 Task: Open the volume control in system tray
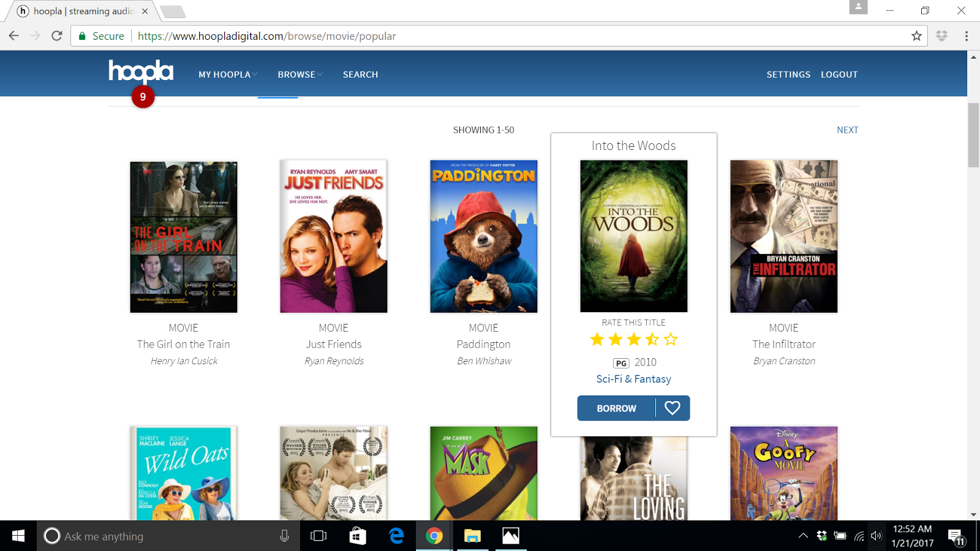coord(876,536)
